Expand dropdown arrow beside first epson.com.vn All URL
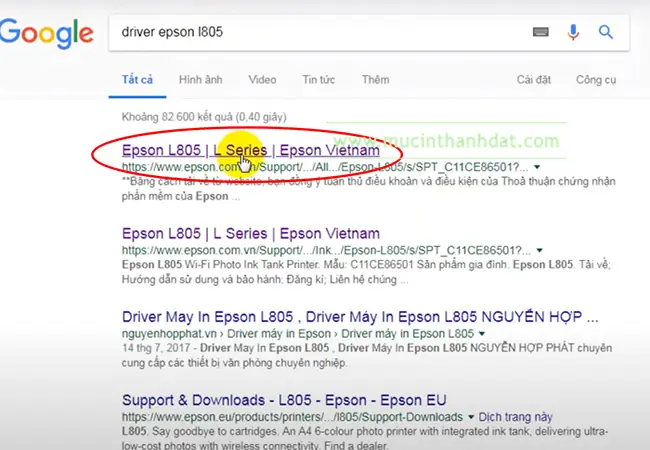The width and height of the screenshot is (650, 450). tap(537, 167)
